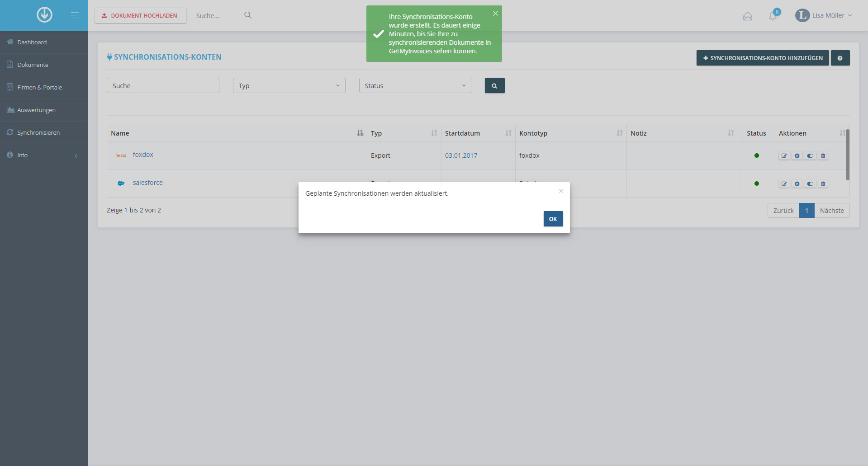Image resolution: width=868 pixels, height=466 pixels.
Task: Delete the salesforce sync account
Action: pos(823,184)
